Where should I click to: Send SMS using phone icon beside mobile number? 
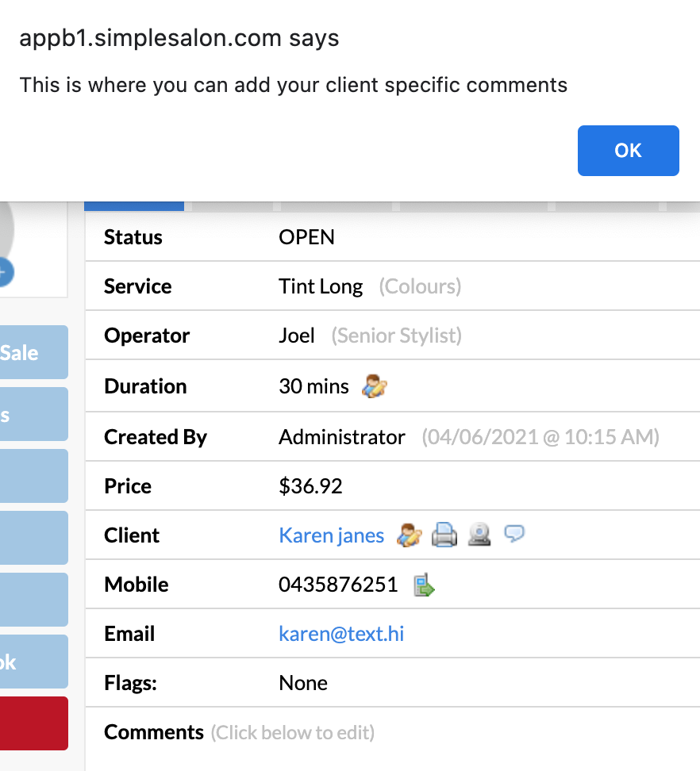(x=422, y=585)
